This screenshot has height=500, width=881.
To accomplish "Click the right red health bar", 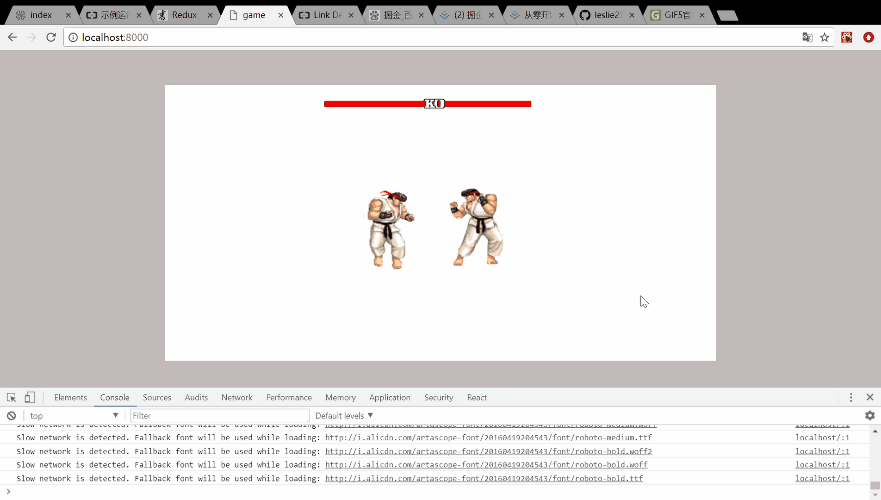I will coord(488,104).
